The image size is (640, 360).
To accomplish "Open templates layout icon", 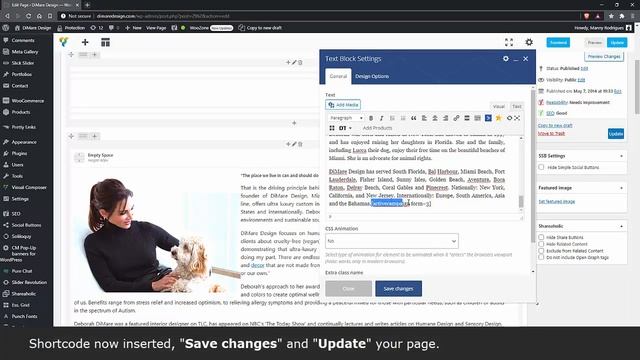I will 105,42.
